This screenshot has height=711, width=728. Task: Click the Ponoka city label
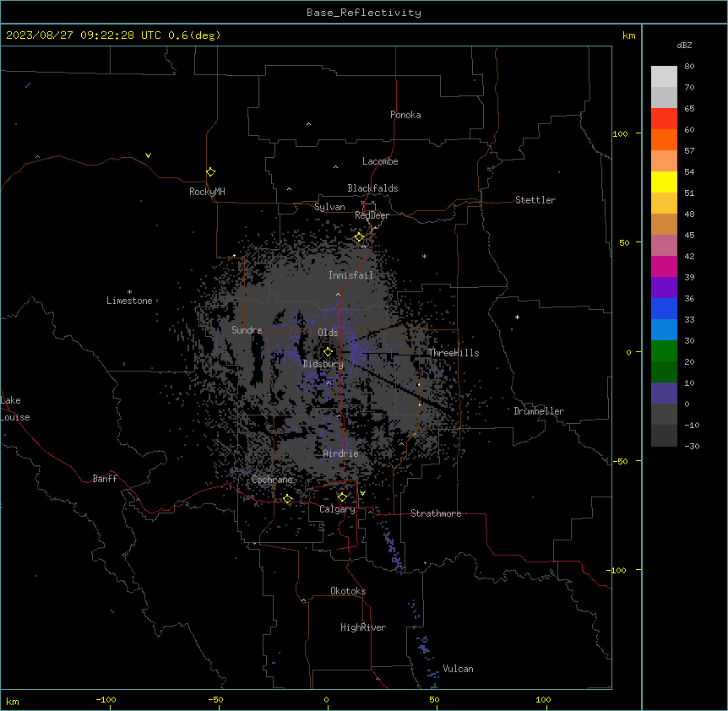(405, 115)
